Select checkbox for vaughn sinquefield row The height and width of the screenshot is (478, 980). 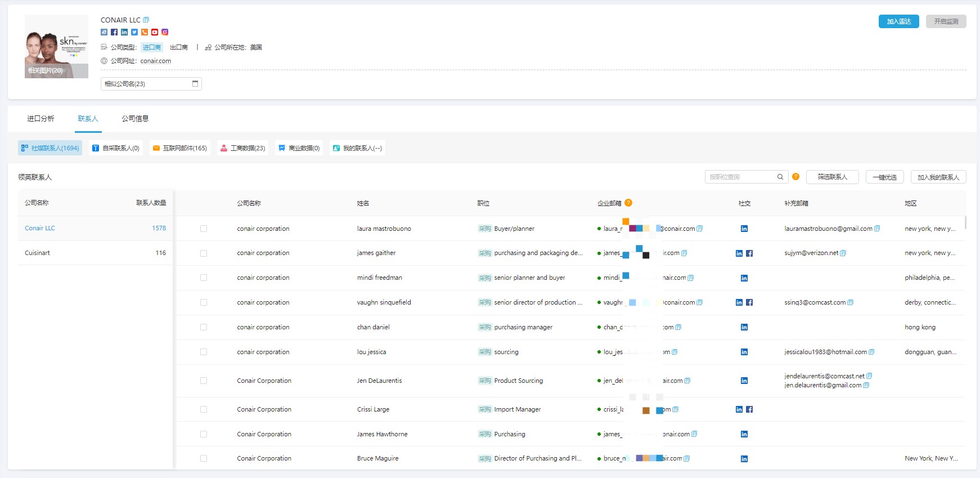click(204, 302)
